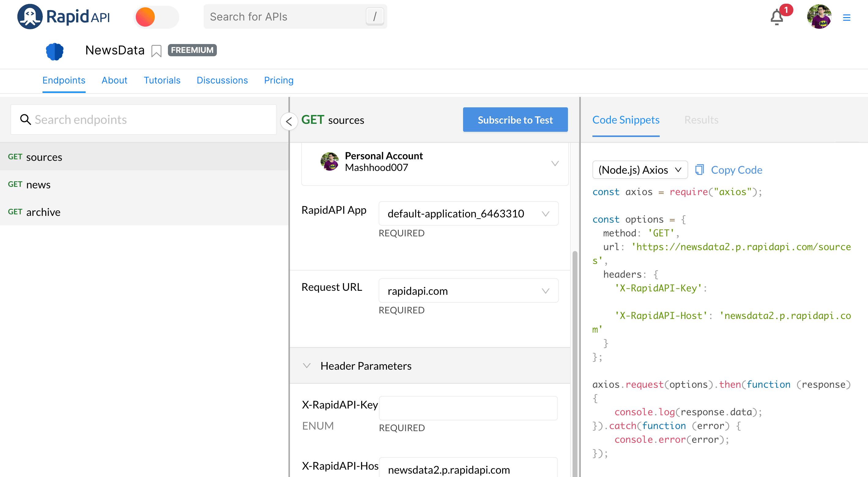Open the RapidAPI home logo

(x=63, y=17)
